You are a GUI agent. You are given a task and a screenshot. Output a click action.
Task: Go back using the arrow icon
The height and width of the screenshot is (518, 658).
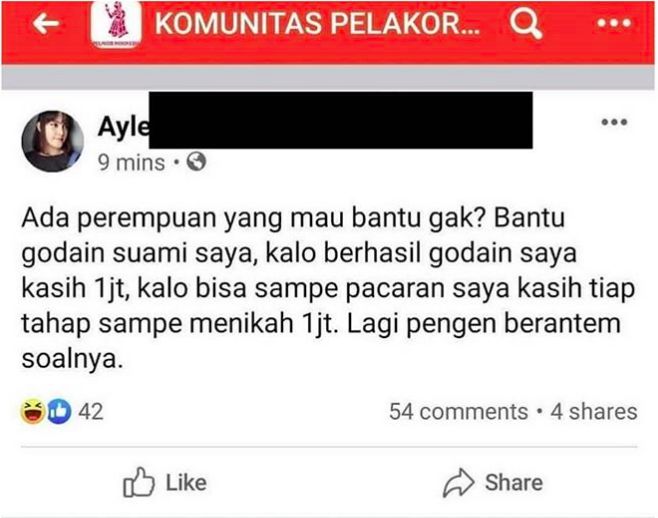[45, 24]
